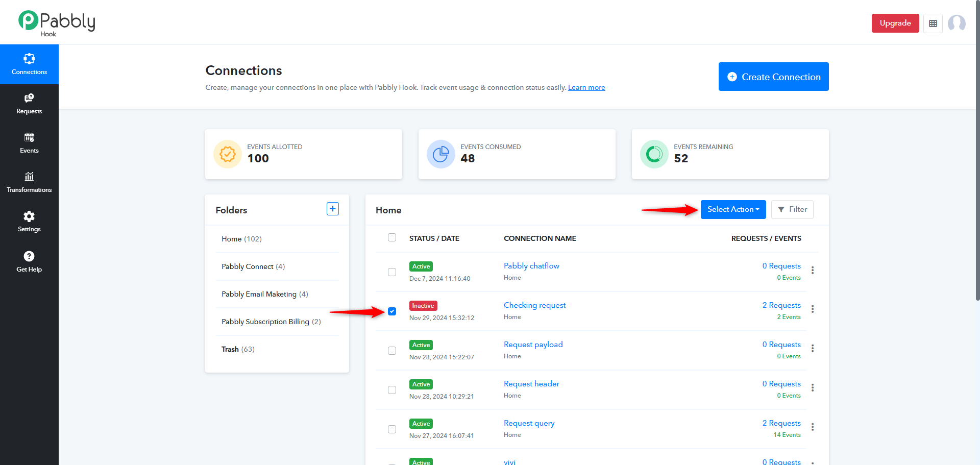Click the Inactive status badge

click(x=423, y=306)
